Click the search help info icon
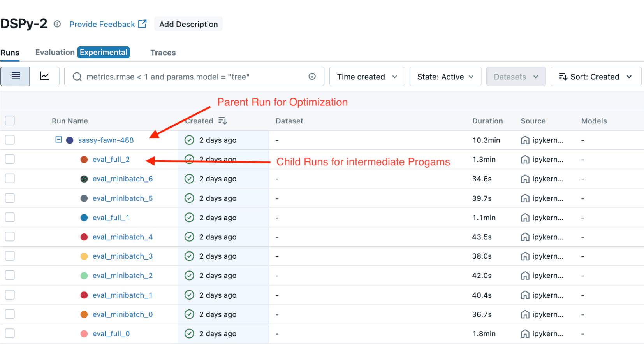Viewport: 644px width, 344px height. 312,77
